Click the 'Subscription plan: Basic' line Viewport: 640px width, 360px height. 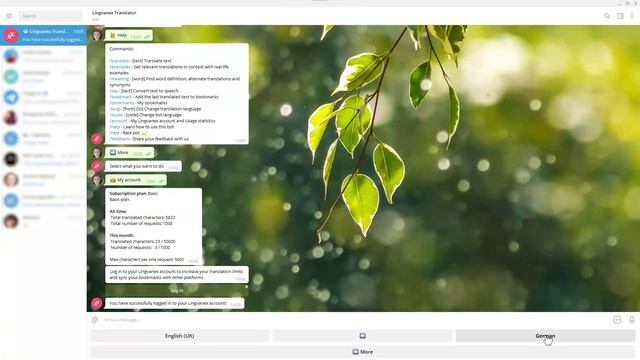134,193
